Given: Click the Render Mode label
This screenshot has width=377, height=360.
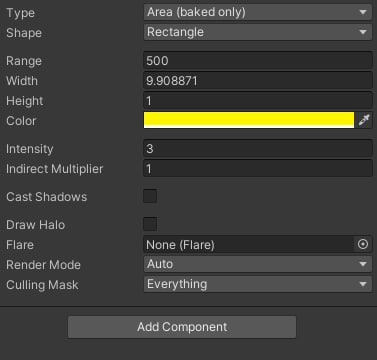Looking at the screenshot, I should pos(43,265).
